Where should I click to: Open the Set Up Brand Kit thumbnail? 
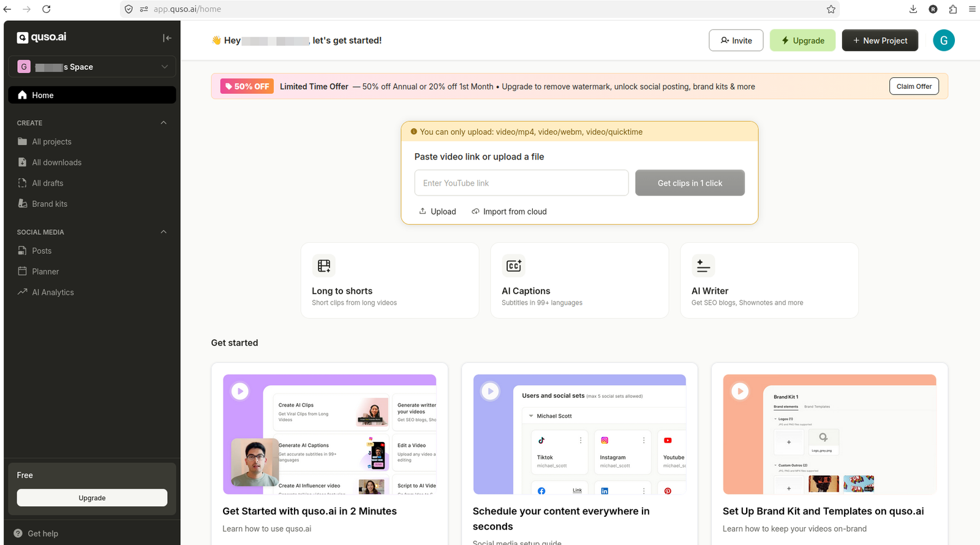(x=829, y=434)
